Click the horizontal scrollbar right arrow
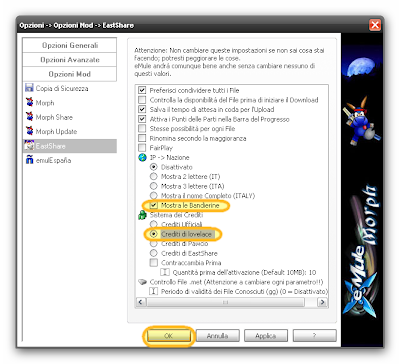400x364 pixels. 322,302
